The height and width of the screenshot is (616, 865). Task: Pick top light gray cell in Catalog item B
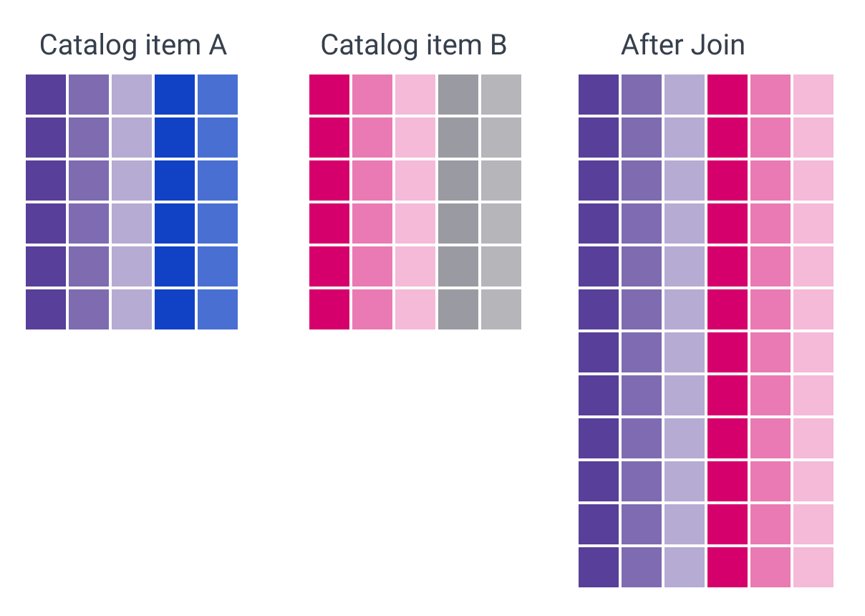click(x=501, y=95)
